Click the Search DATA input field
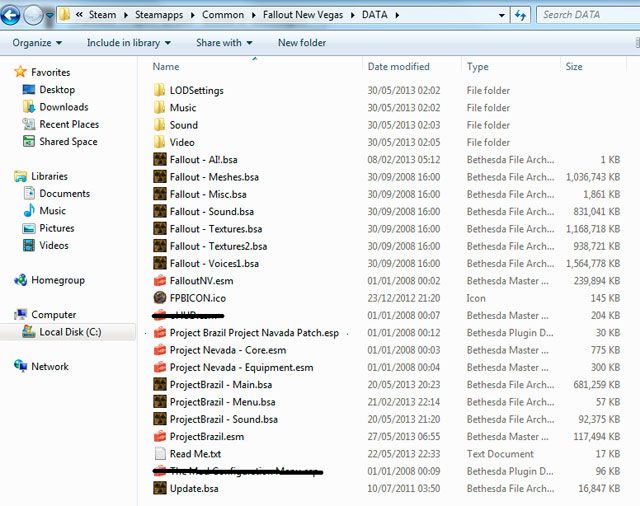Screen dimensions: 640x506 pyautogui.click(x=588, y=15)
